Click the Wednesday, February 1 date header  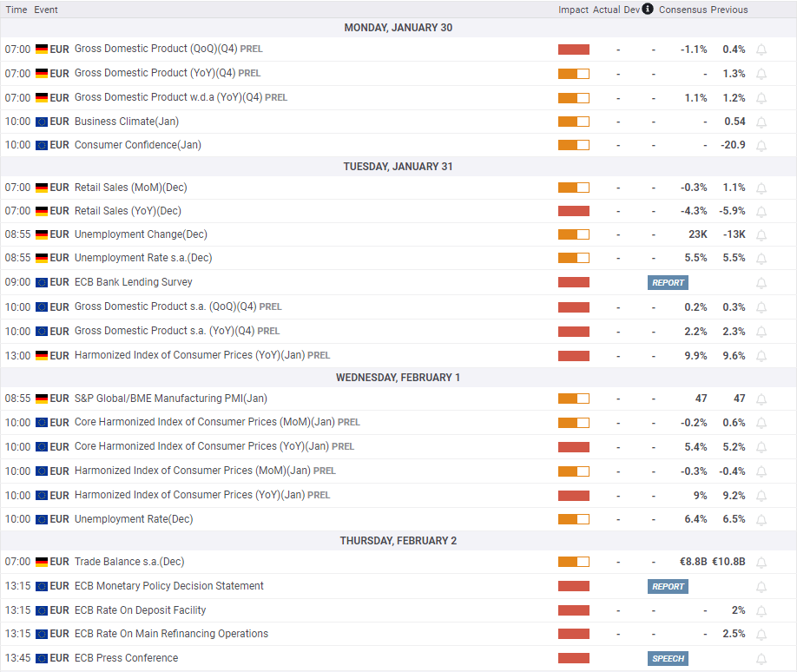pyautogui.click(x=398, y=378)
